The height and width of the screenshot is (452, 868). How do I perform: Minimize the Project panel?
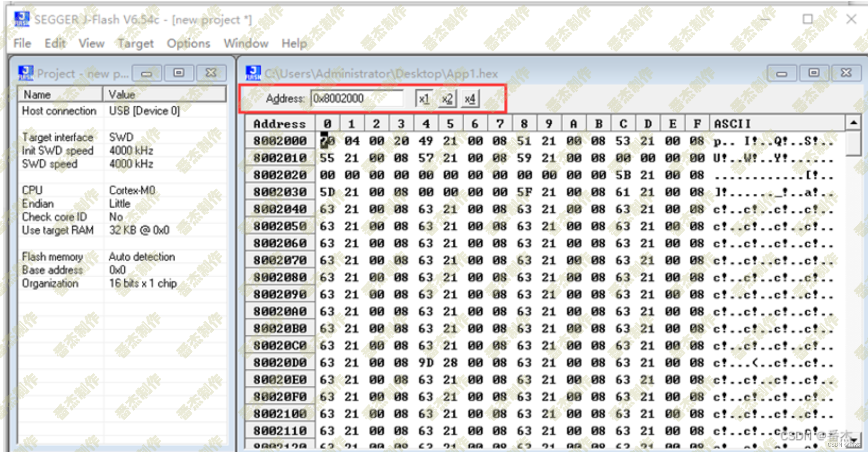(x=147, y=73)
